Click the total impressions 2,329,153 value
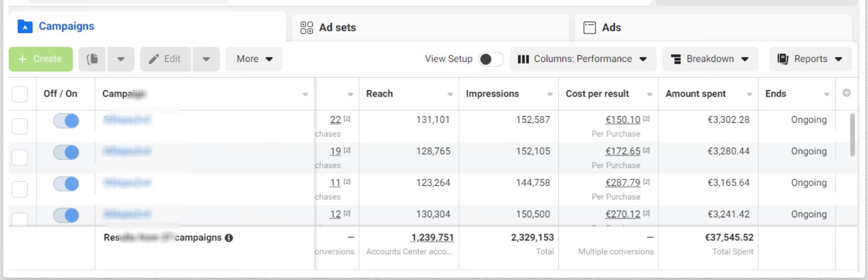This screenshot has height=280, width=868. pyautogui.click(x=532, y=238)
